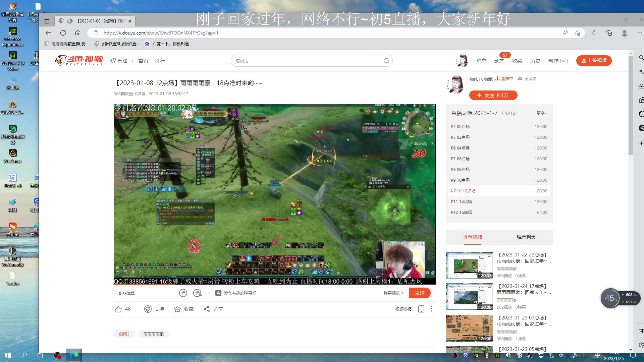The height and width of the screenshot is (362, 644).
Task: Click the danmaku text input field
Action: click(x=302, y=293)
